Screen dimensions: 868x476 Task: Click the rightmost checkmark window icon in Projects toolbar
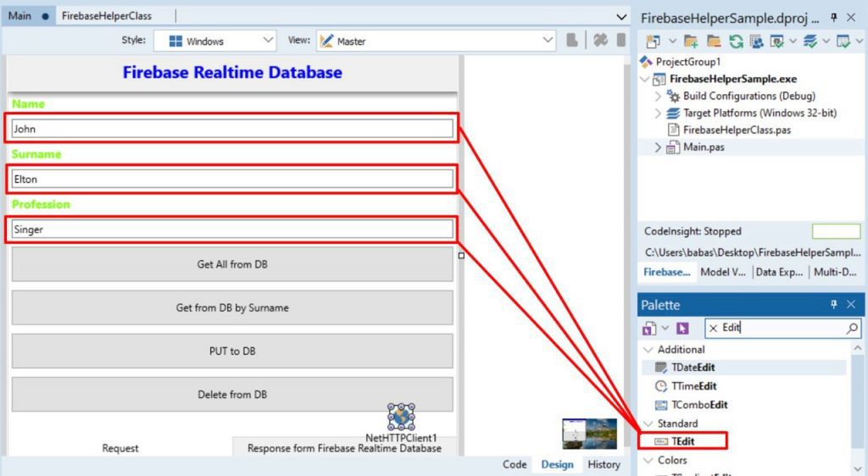[x=843, y=41]
